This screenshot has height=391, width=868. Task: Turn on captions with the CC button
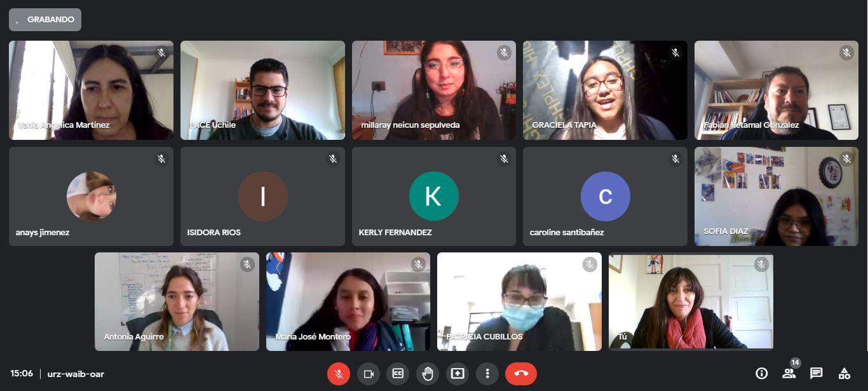(x=398, y=374)
